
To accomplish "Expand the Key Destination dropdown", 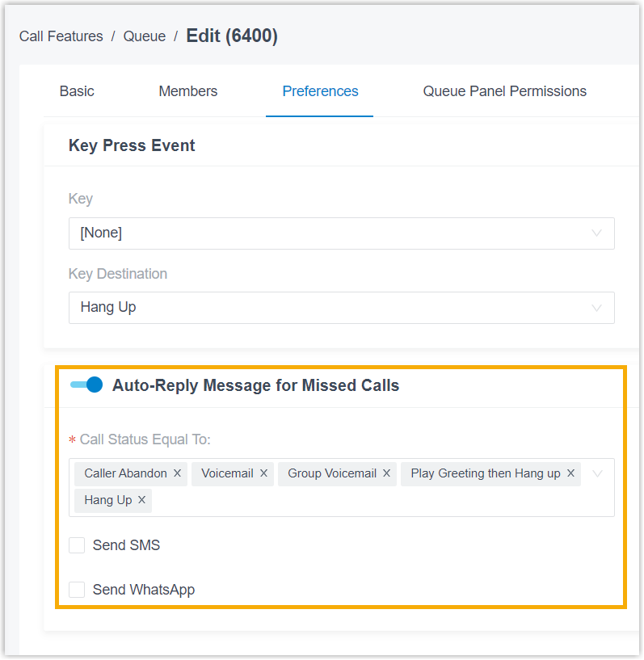I will coord(341,308).
